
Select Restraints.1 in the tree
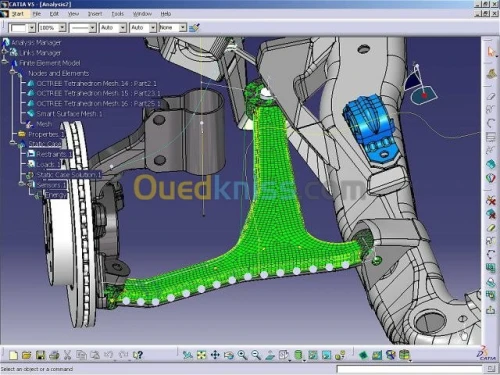pos(54,154)
